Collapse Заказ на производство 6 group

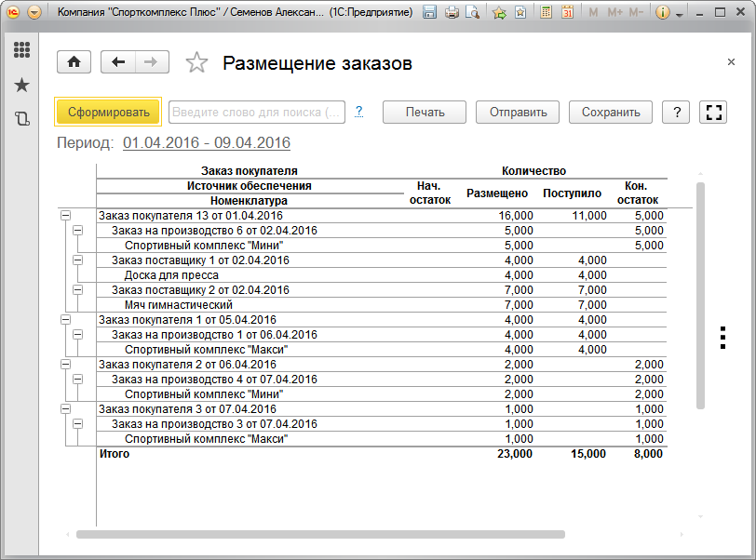77,231
